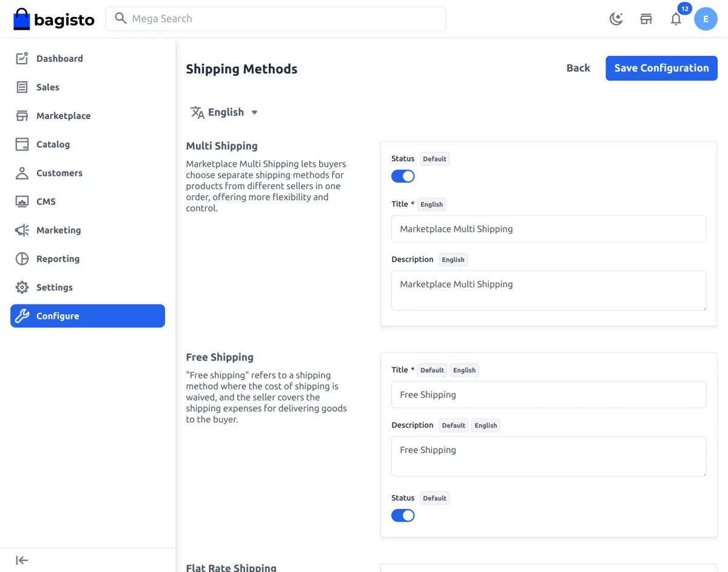728x572 pixels.
Task: Open the storefront visit icon in the header
Action: [x=645, y=19]
